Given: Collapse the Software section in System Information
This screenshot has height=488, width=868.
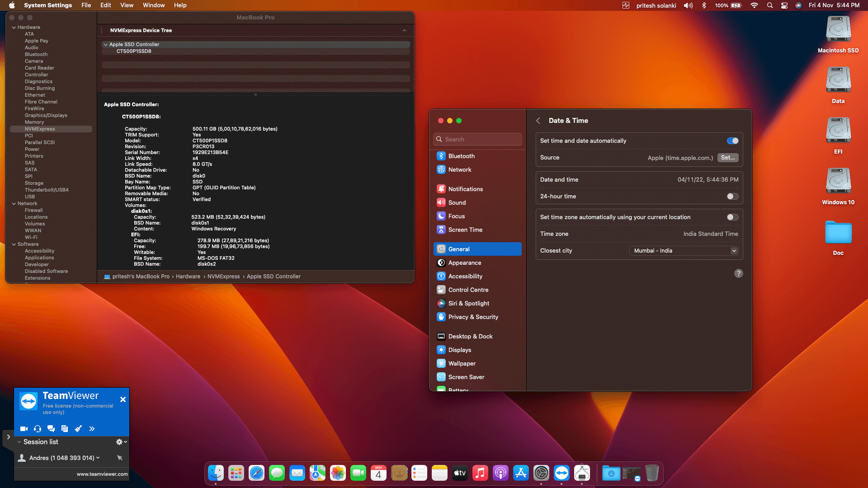Looking at the screenshot, I should 14,244.
